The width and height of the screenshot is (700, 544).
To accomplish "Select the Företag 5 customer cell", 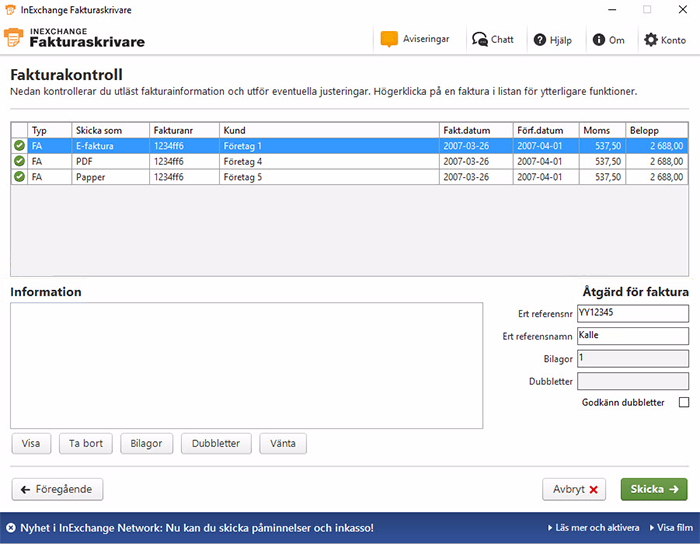I will (329, 177).
